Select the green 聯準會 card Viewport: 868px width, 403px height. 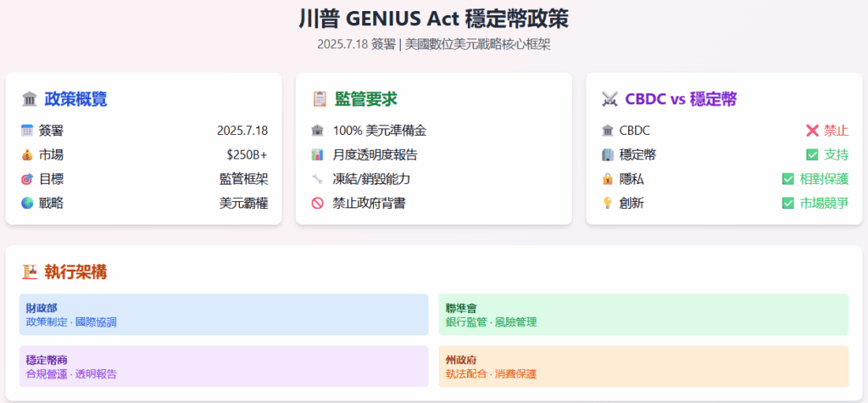(643, 315)
